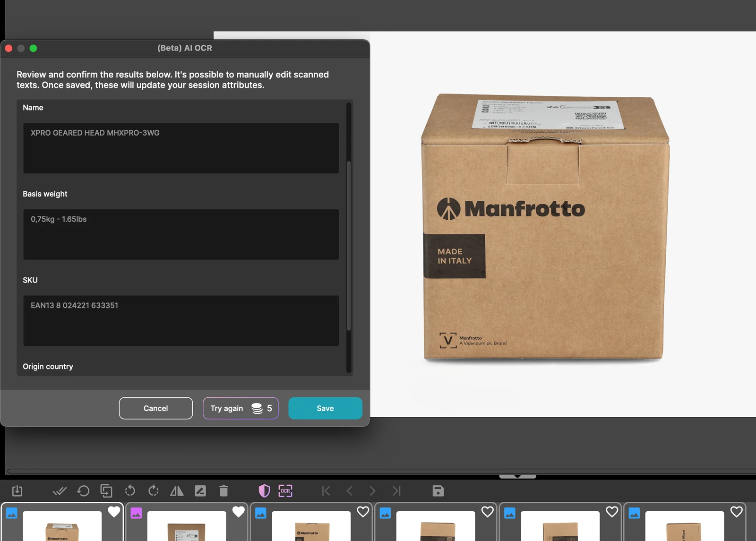The image size is (756, 541).
Task: Select the fourth thumbnail in the filmstrip
Action: [x=436, y=522]
